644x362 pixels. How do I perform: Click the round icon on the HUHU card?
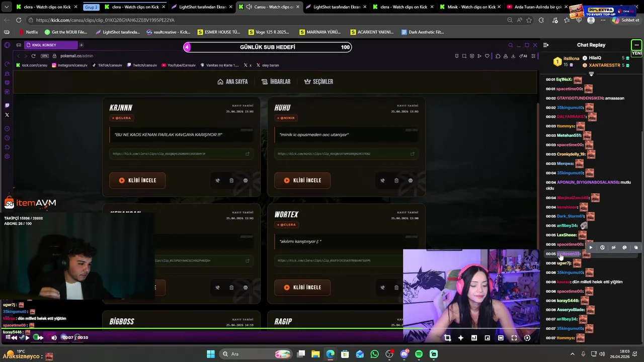point(411,180)
